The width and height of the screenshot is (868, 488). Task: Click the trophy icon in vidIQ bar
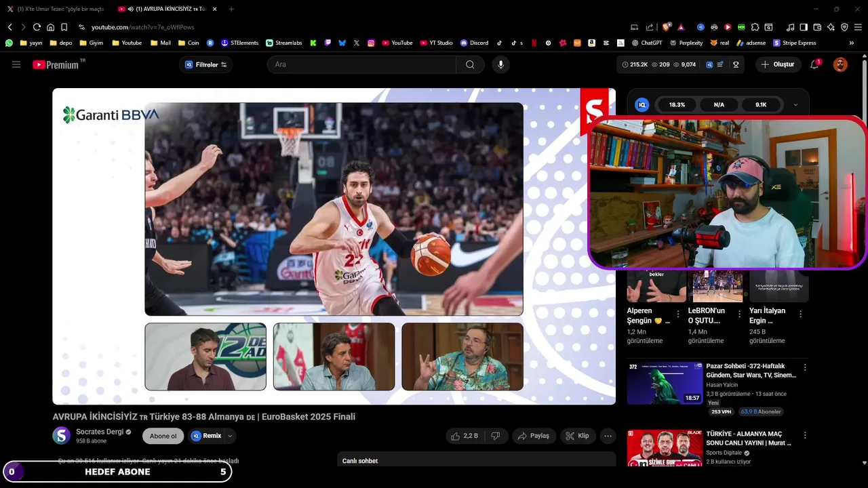736,64
